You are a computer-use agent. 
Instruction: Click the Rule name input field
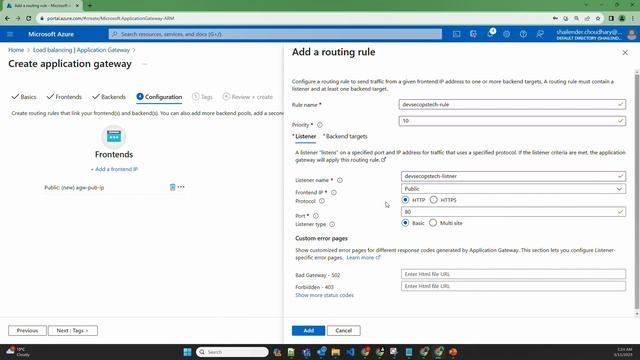coord(512,104)
